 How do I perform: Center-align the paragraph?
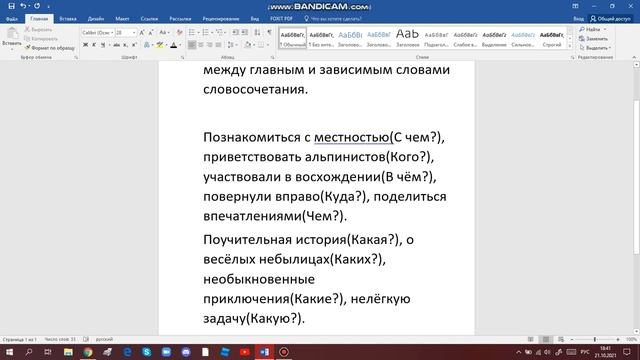click(x=200, y=45)
